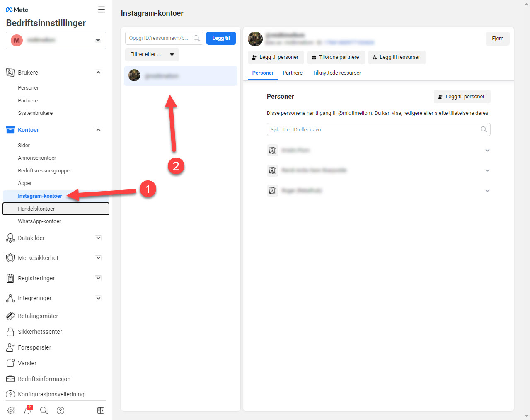Open Annonsekontoer in the sidebar

(37, 158)
